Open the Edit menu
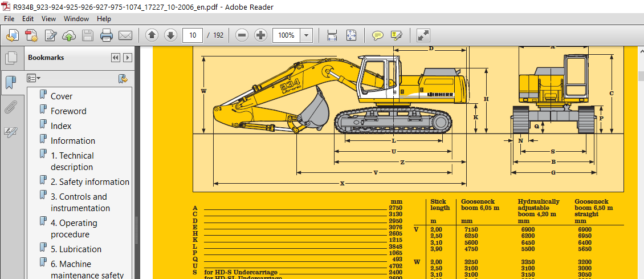 (x=28, y=18)
